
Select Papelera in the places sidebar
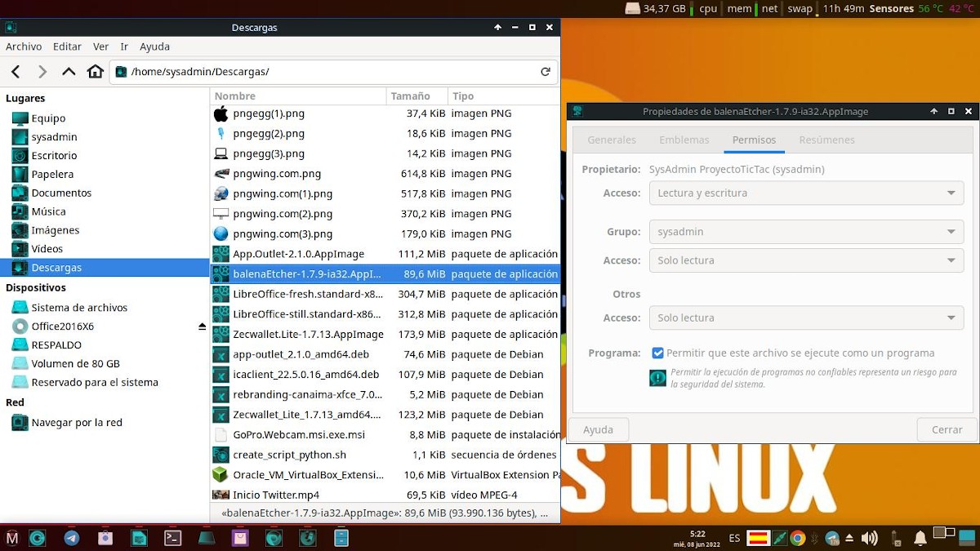click(x=52, y=174)
